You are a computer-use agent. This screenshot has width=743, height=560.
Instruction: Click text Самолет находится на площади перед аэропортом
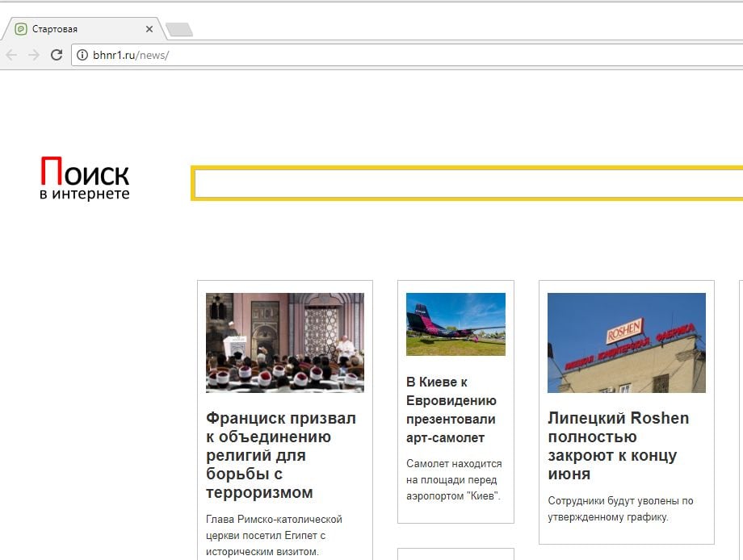click(x=454, y=479)
